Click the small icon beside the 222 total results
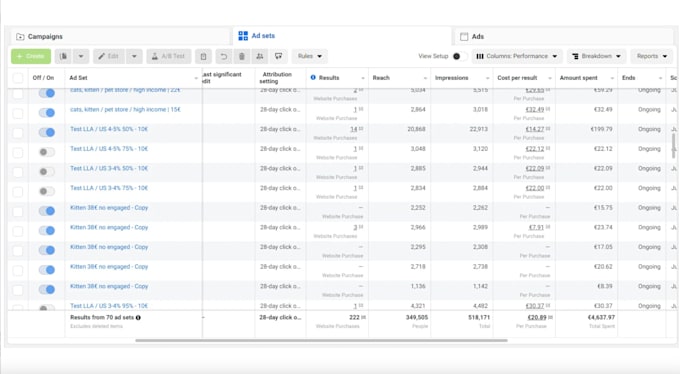Image resolution: width=680 pixels, height=374 pixels. pyautogui.click(x=363, y=317)
